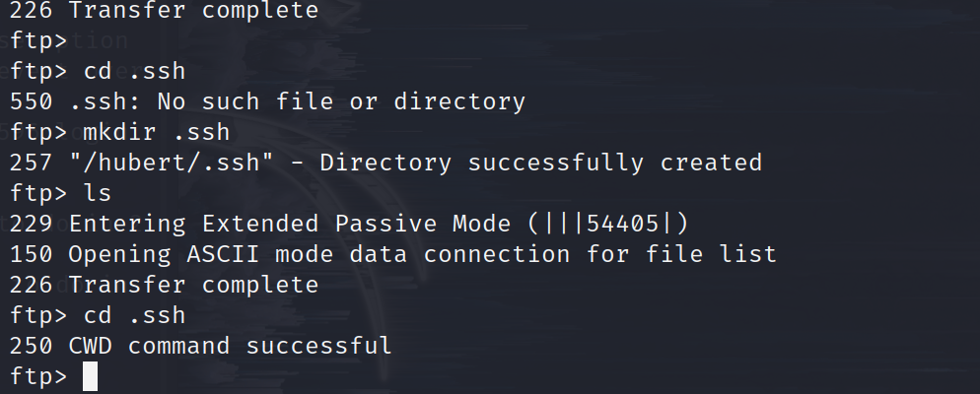Click the word "ASCII" in the output
Image resolution: width=980 pixels, height=394 pixels.
click(223, 254)
